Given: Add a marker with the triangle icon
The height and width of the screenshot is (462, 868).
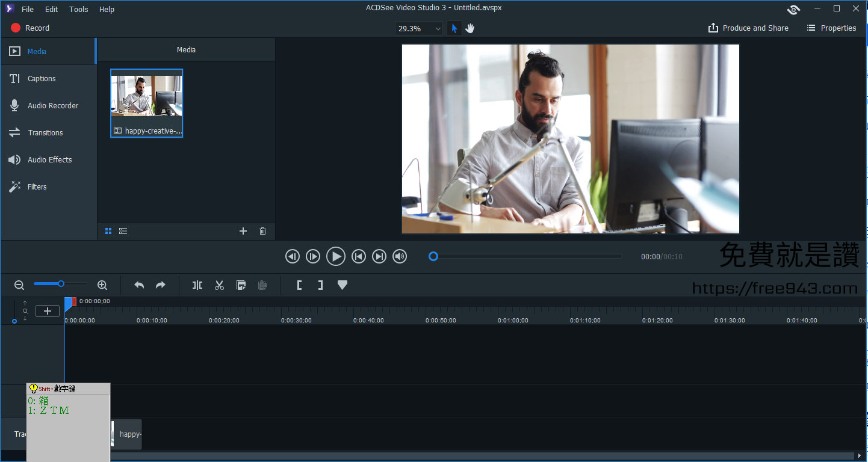Looking at the screenshot, I should click(x=342, y=285).
